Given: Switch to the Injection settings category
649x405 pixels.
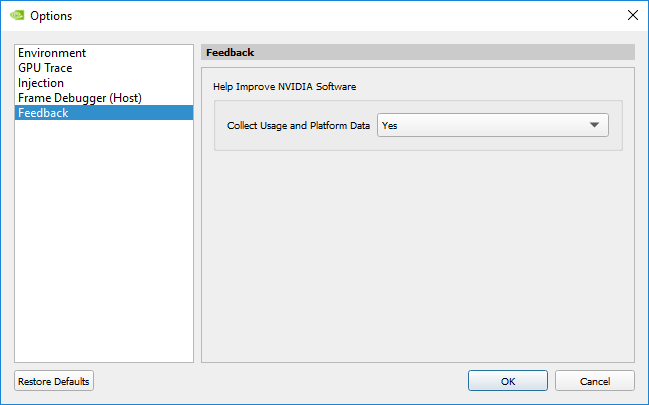Looking at the screenshot, I should pyautogui.click(x=41, y=83).
